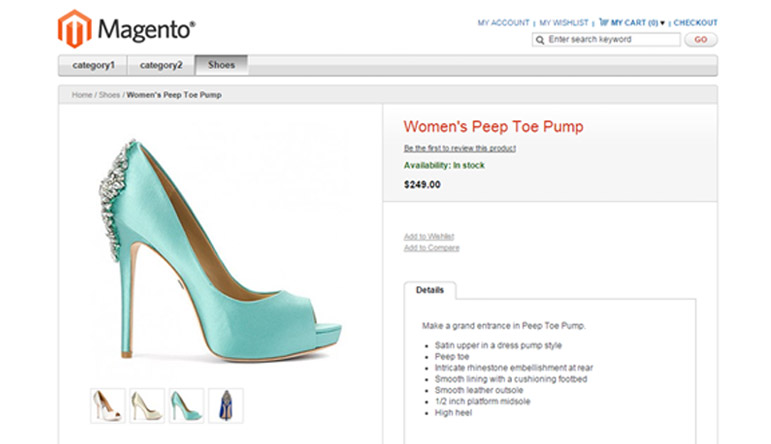The image size is (771, 444).
Task: Click Shoes in the breadcrumb trail
Action: click(109, 95)
